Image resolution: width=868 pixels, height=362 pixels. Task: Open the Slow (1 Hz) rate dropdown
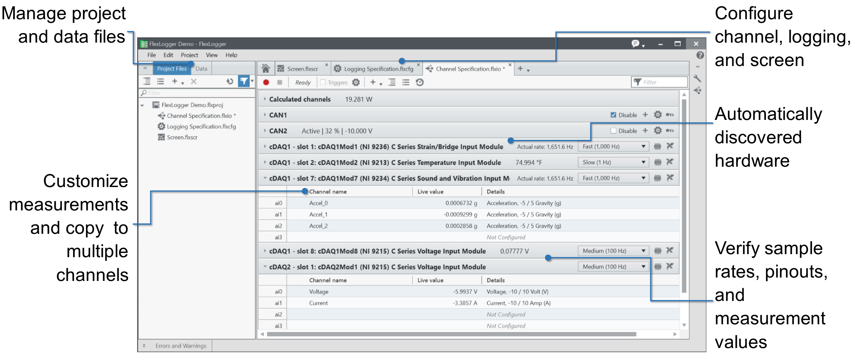click(613, 162)
